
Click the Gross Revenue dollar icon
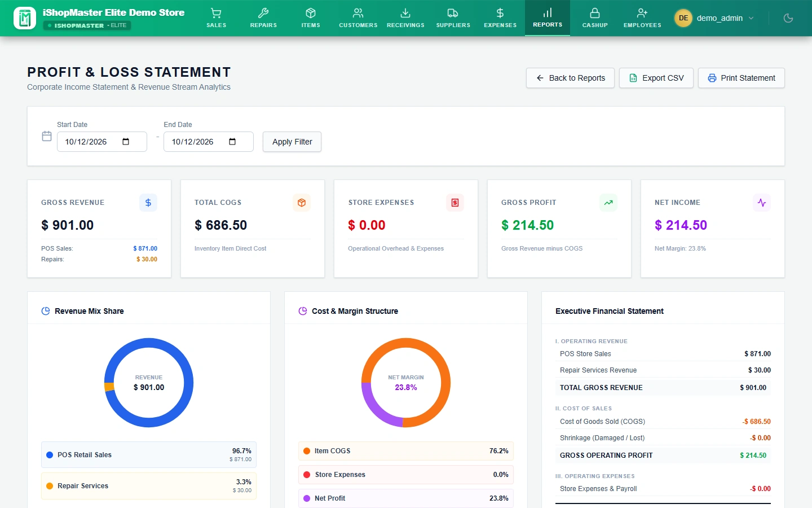(148, 203)
